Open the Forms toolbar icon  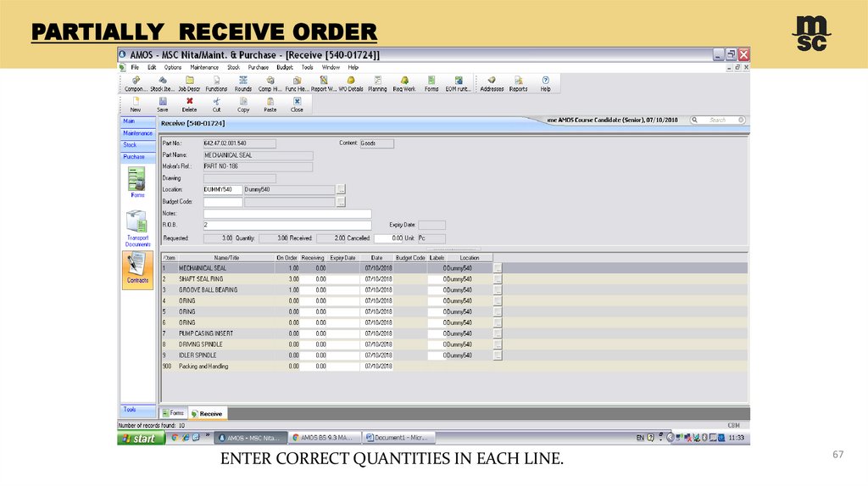[431, 84]
